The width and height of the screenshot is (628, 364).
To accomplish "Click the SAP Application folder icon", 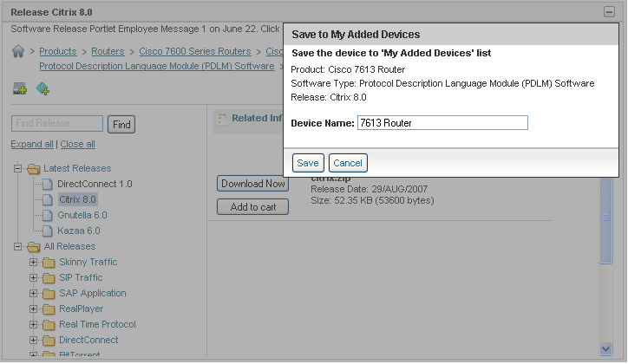I will pyautogui.click(x=49, y=294).
